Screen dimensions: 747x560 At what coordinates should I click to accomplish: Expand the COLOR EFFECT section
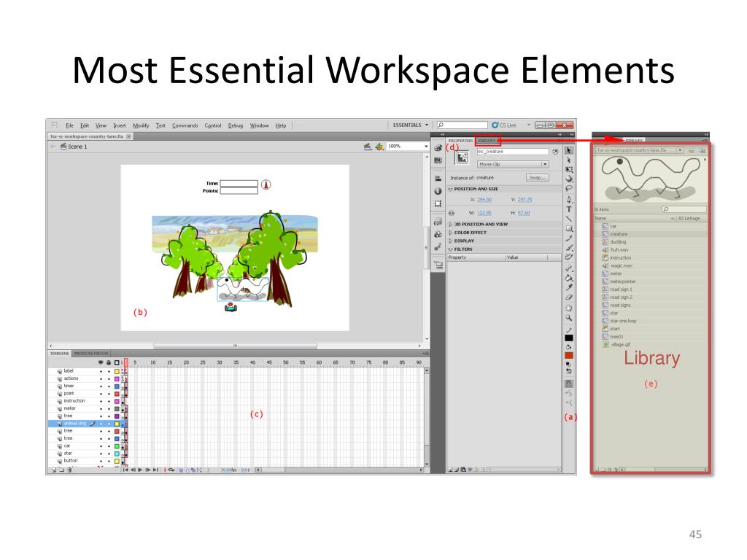451,233
